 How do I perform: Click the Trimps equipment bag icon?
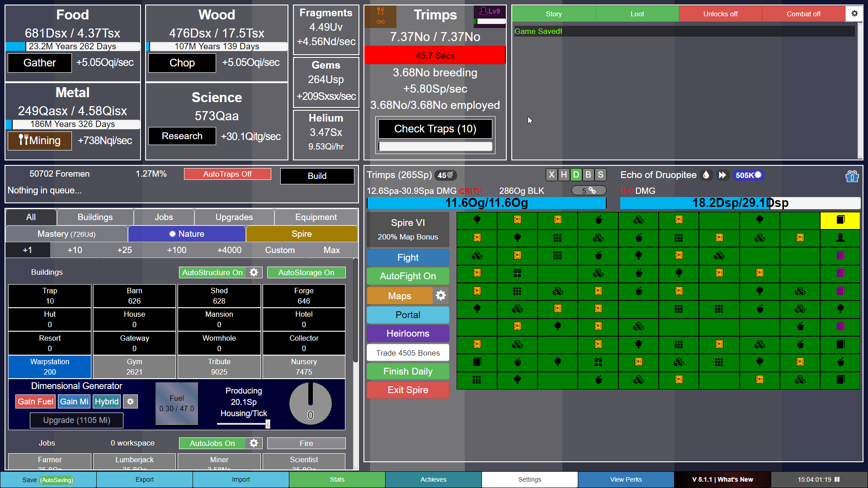coord(851,175)
